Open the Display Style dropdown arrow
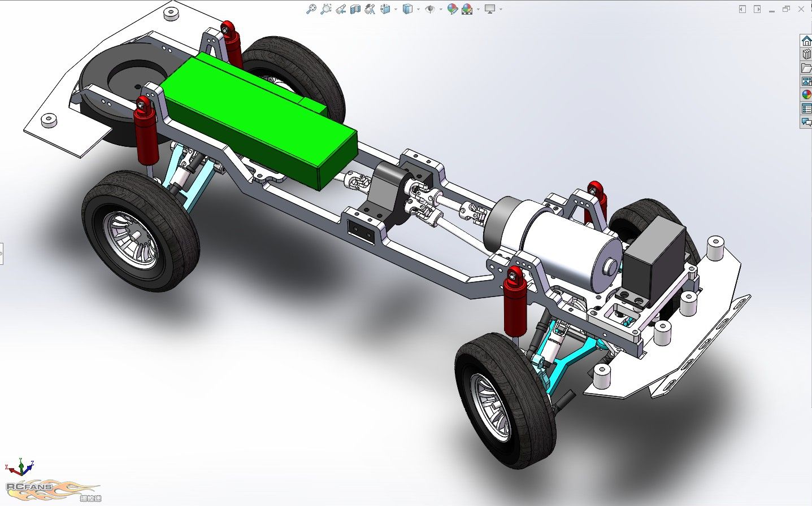The height and width of the screenshot is (506, 812). [x=418, y=9]
